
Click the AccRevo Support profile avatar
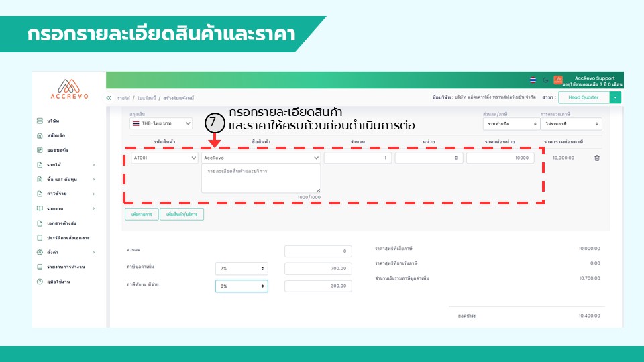tap(558, 80)
